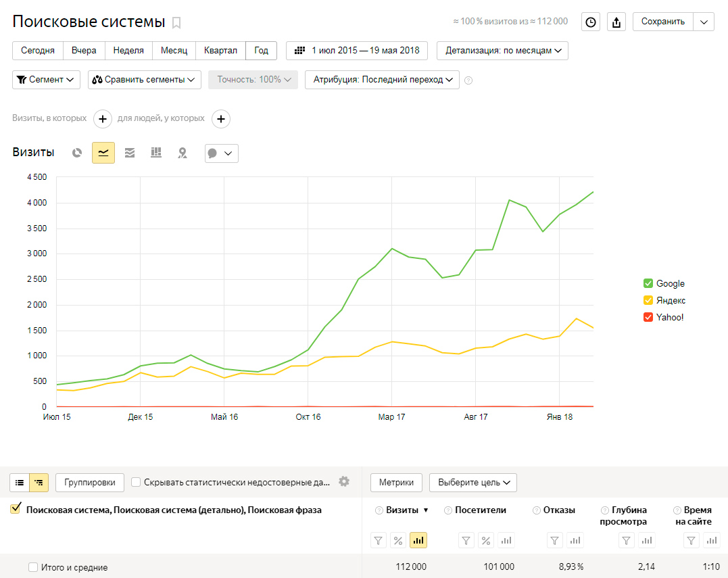Open the report history clock icon
This screenshot has width=728, height=578.
pos(591,22)
